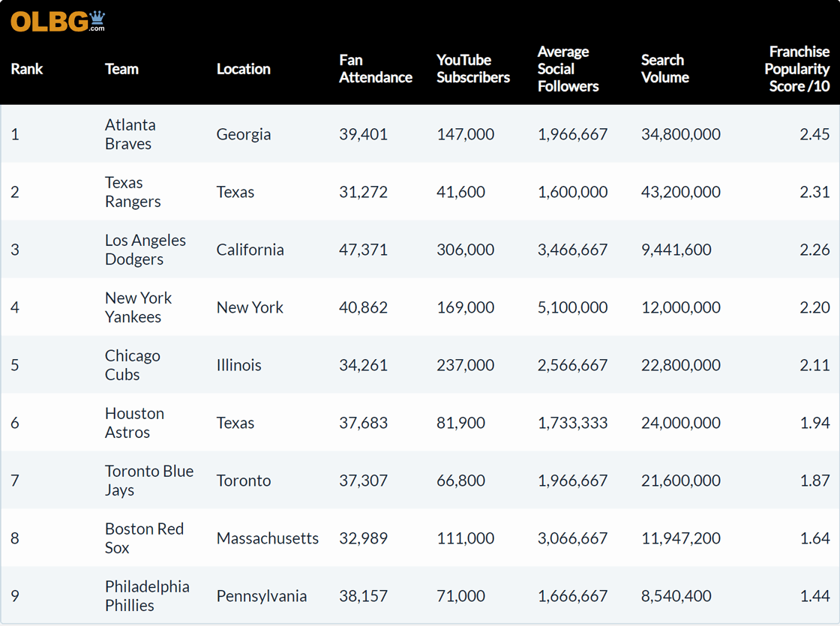Select the Los Angeles Dodgers team cell
This screenshot has width=840, height=626.
click(x=145, y=250)
